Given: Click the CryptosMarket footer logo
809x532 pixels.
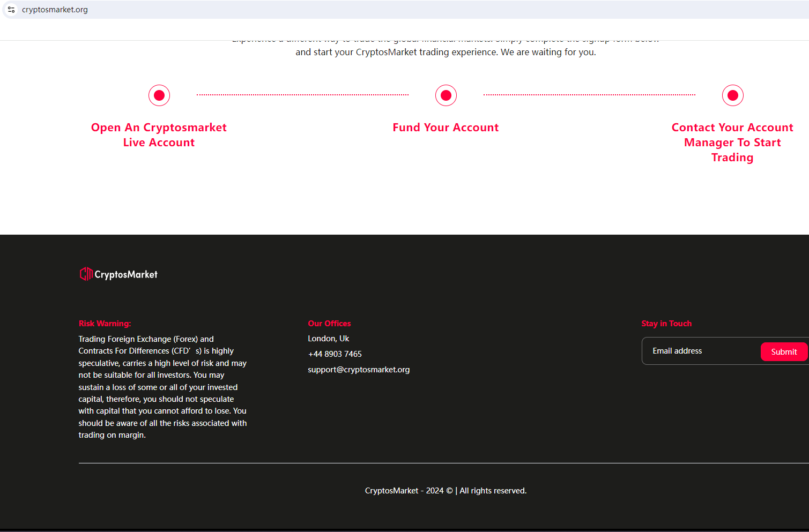Looking at the screenshot, I should [118, 274].
